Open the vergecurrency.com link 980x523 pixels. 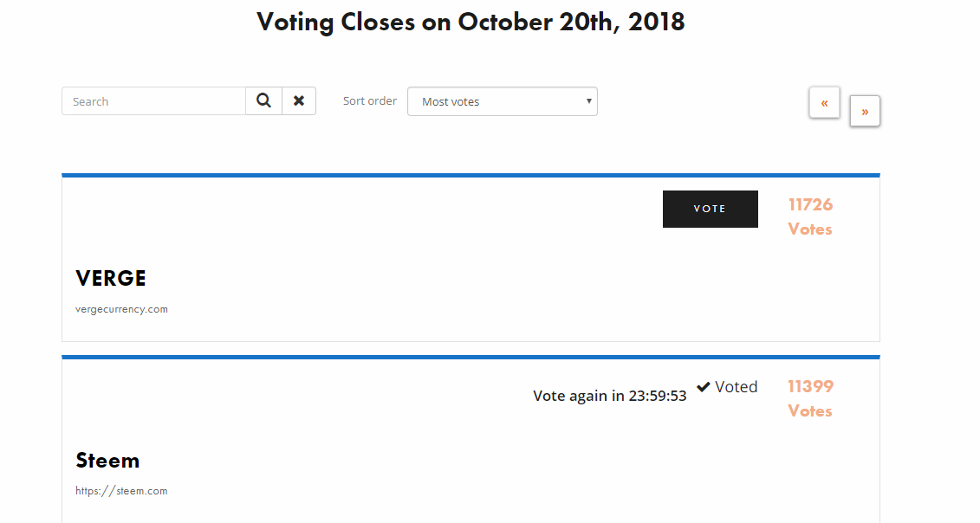tap(121, 308)
